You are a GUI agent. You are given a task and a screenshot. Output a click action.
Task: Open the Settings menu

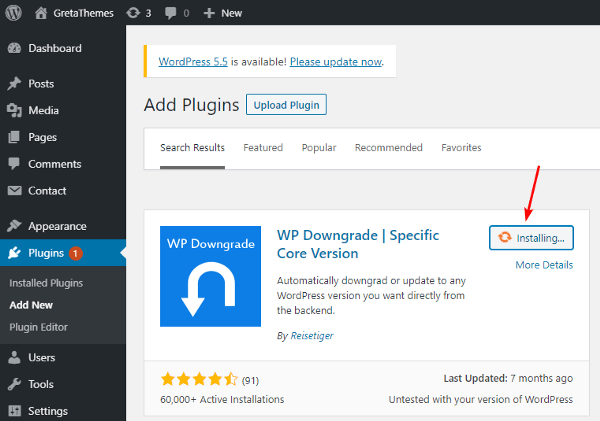click(48, 411)
